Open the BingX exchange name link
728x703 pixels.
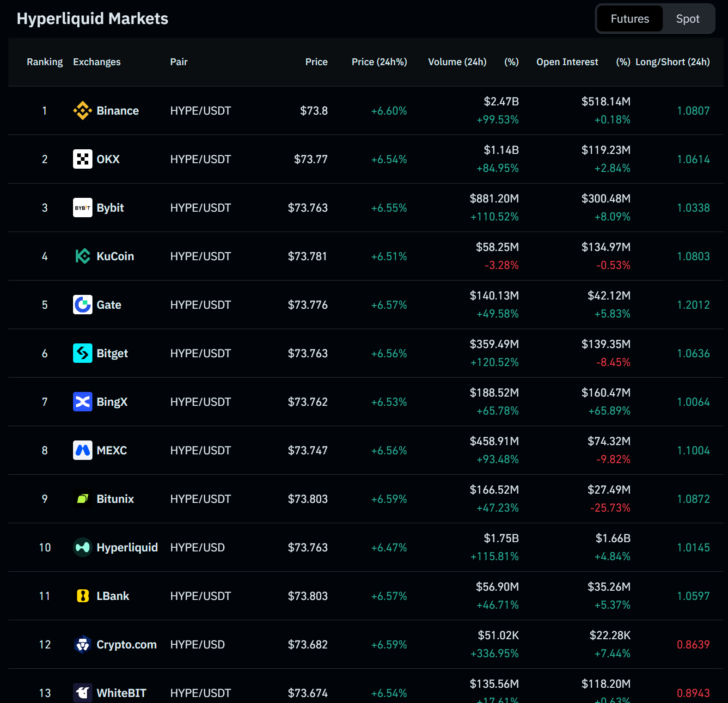(x=112, y=402)
